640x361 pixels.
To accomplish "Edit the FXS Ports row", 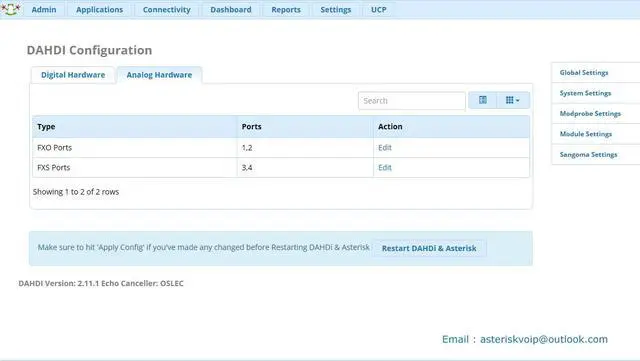I will (384, 167).
